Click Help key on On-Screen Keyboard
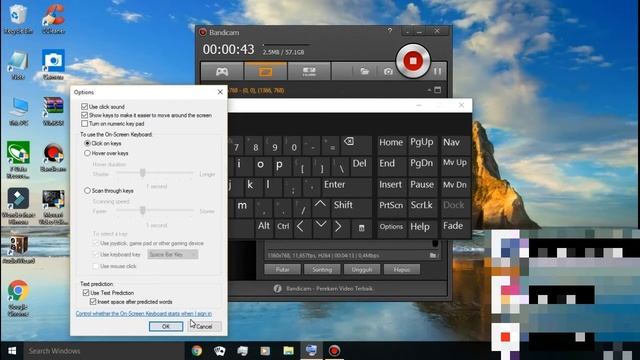This screenshot has height=360, width=640. [x=422, y=229]
